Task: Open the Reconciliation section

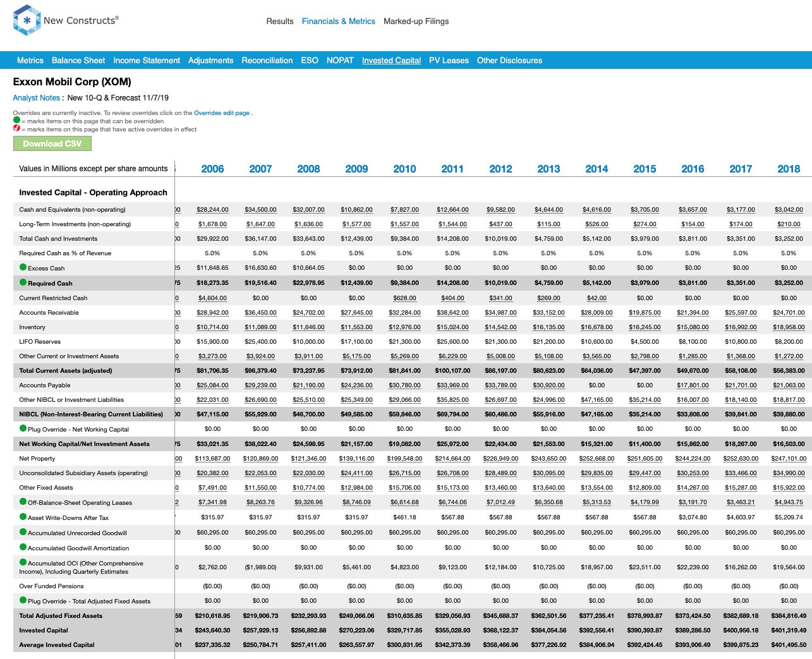Action: (x=267, y=61)
